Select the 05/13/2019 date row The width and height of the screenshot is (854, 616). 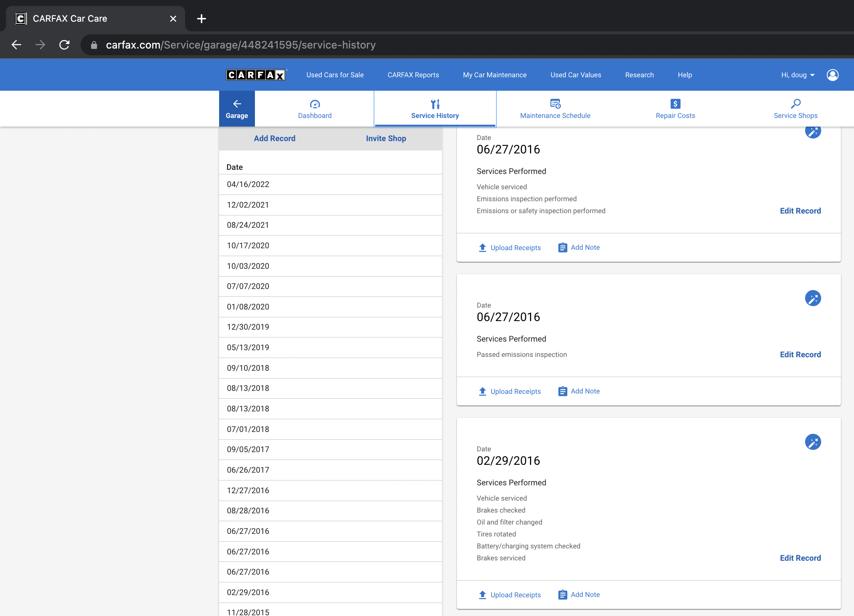[330, 348]
